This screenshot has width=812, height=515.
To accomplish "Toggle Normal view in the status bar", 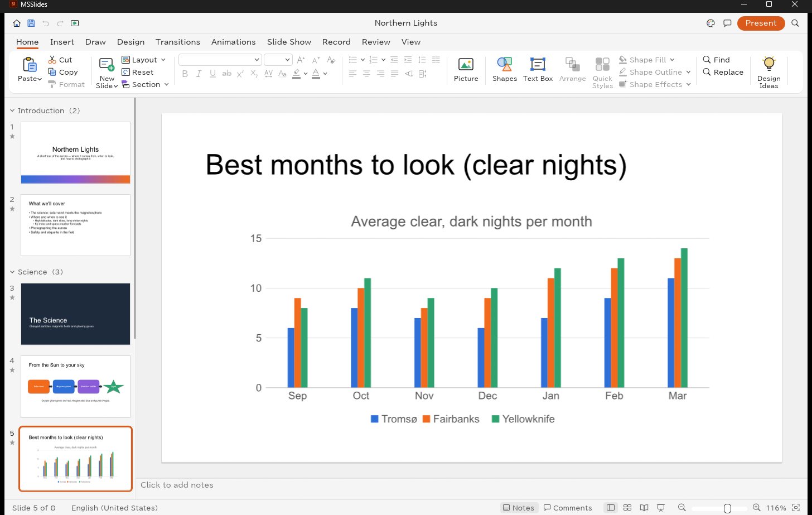I will pyautogui.click(x=611, y=508).
